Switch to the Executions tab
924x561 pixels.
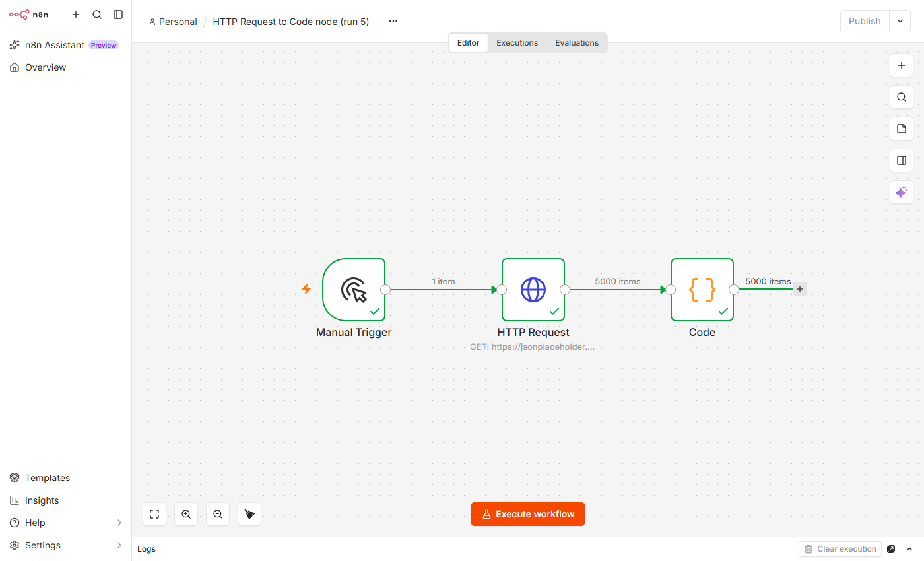[x=517, y=43]
